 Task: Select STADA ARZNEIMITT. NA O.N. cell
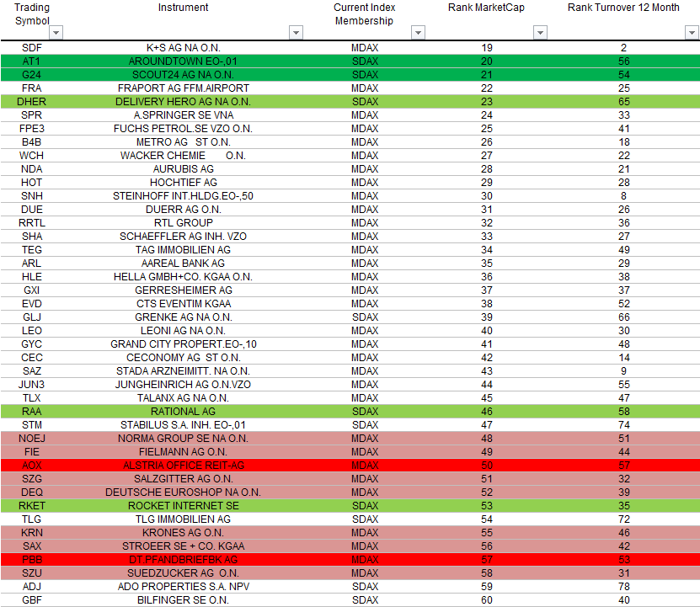[183, 371]
